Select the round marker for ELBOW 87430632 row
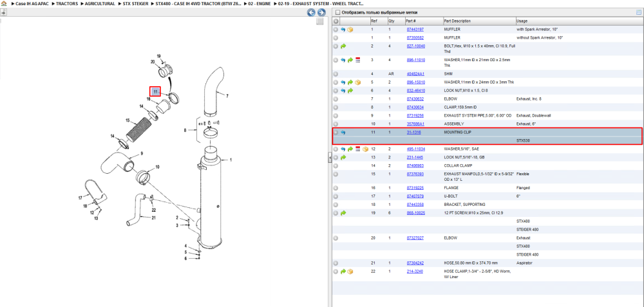This screenshot has height=307, width=644. tap(336, 99)
